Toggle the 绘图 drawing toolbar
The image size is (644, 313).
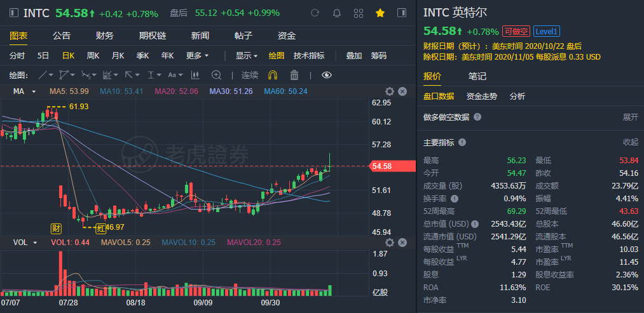pos(277,55)
